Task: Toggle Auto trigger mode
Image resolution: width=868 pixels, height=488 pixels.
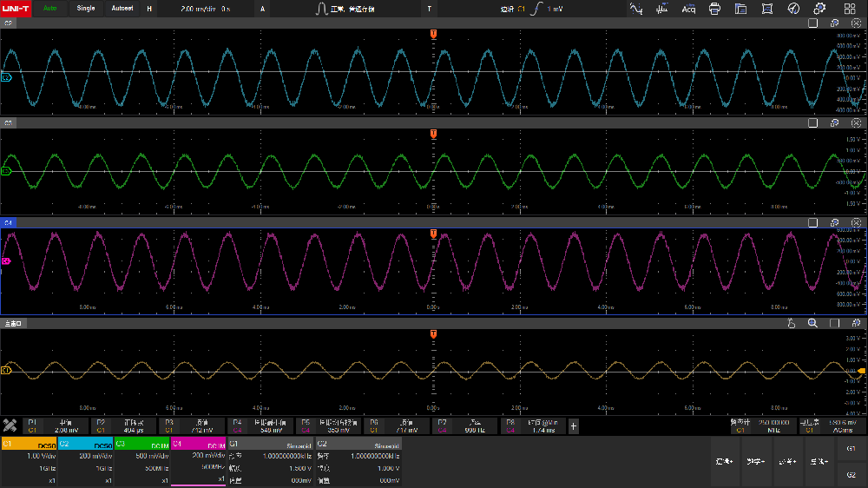Action: click(51, 9)
